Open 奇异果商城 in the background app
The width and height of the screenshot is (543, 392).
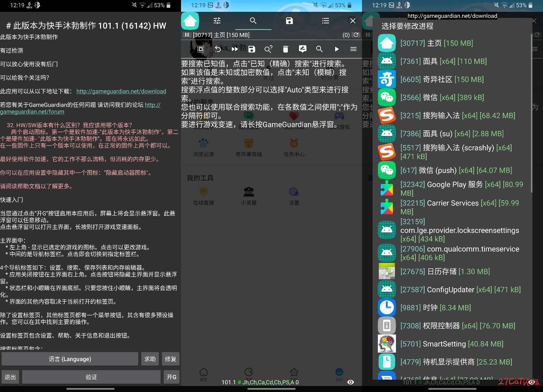[x=249, y=147]
